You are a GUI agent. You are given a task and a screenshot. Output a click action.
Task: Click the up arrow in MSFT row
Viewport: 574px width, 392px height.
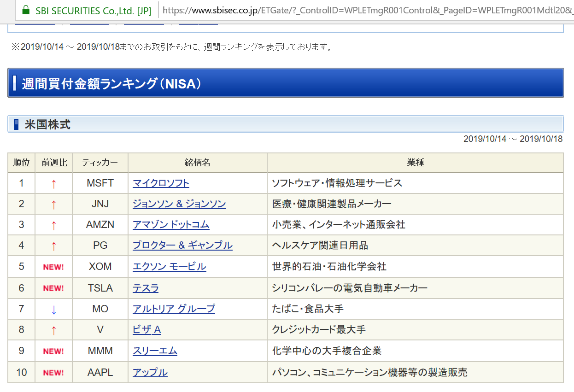[x=53, y=183]
